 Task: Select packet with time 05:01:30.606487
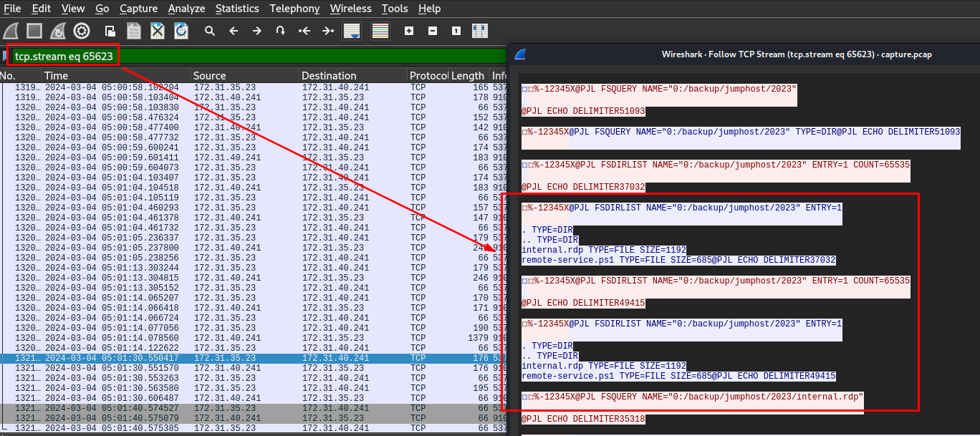pyautogui.click(x=253, y=397)
